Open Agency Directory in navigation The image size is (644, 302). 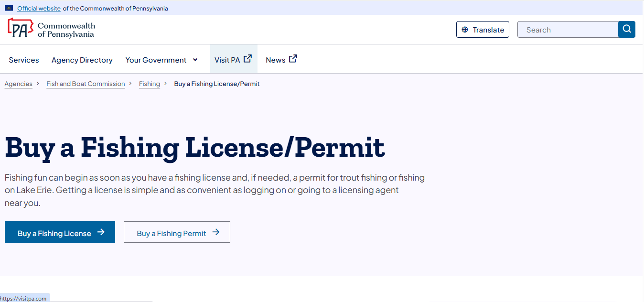click(82, 60)
